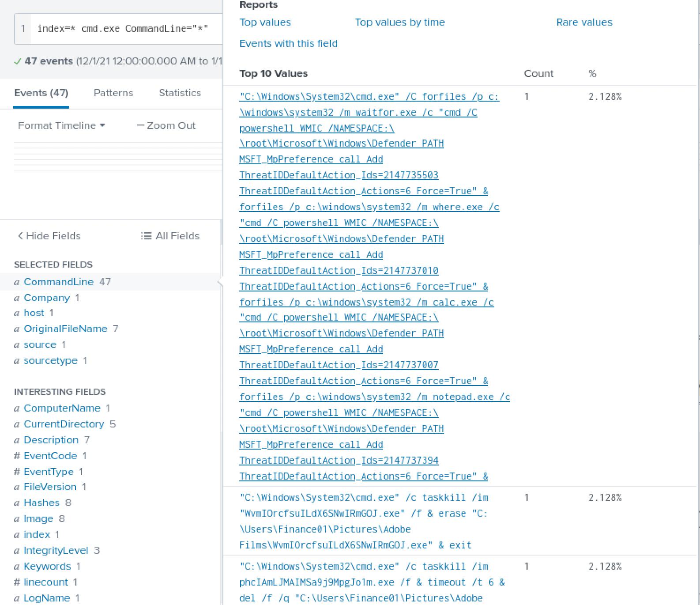Open the Keywords interesting field
Viewport: 700px width, 605px height.
(47, 566)
